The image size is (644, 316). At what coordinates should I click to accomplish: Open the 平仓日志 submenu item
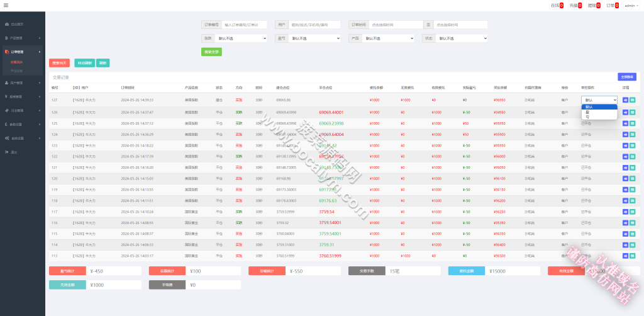point(17,71)
